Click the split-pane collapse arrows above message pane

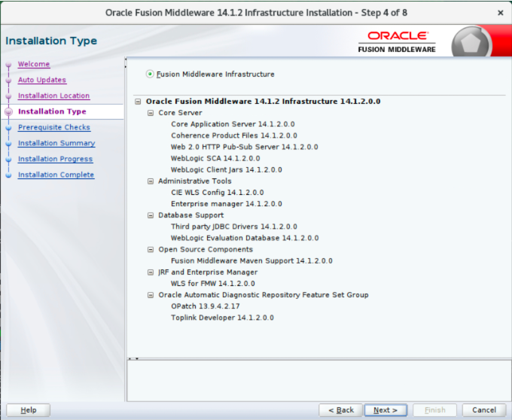coord(133,358)
